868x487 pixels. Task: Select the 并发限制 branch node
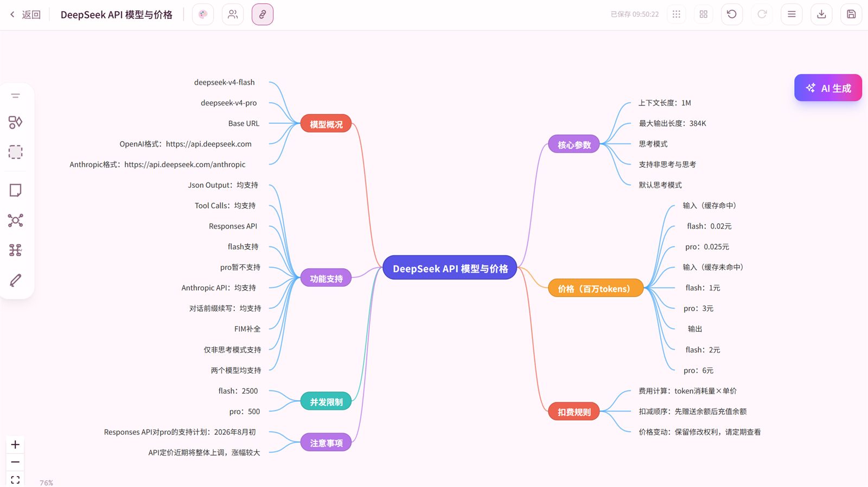(x=326, y=402)
